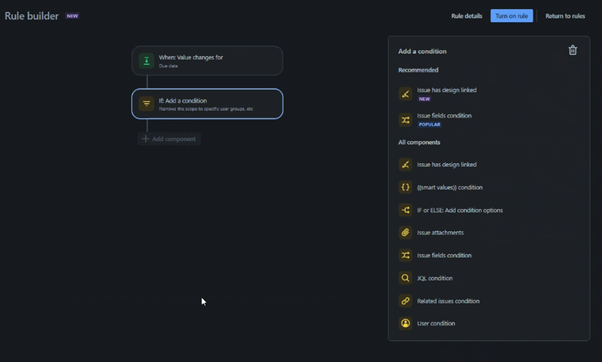Click the Due date subtitle on the When card
Screen dimensions: 602x362
[x=168, y=66]
